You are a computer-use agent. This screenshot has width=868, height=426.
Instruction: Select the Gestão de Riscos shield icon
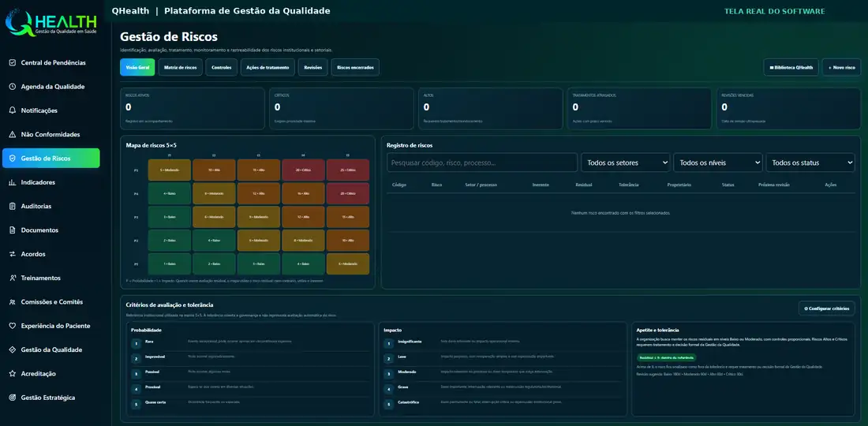point(13,159)
